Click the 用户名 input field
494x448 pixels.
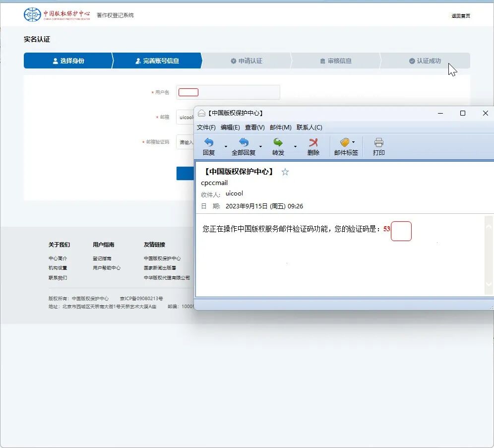point(228,92)
